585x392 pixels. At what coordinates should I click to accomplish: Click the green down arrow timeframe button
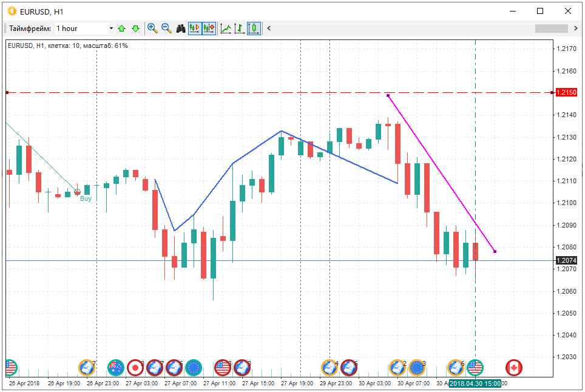coord(135,29)
